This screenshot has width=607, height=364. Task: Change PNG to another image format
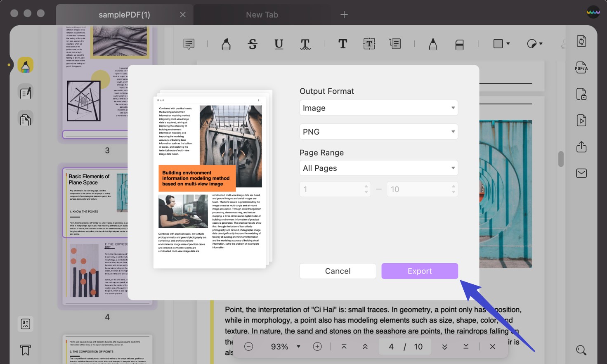(x=378, y=131)
